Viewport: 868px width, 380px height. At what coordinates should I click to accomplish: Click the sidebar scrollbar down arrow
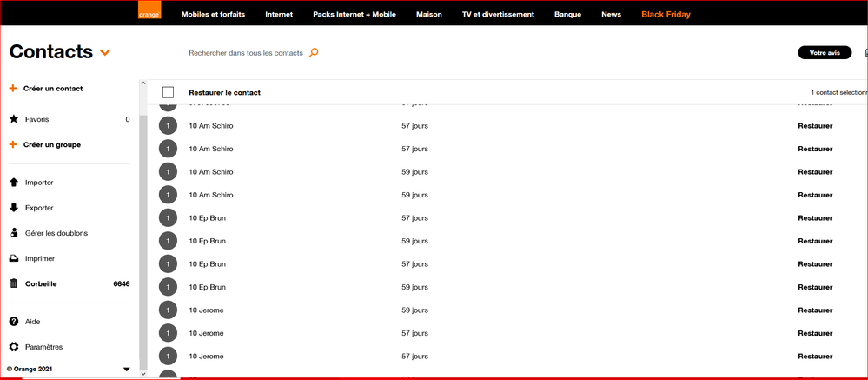coord(143,373)
